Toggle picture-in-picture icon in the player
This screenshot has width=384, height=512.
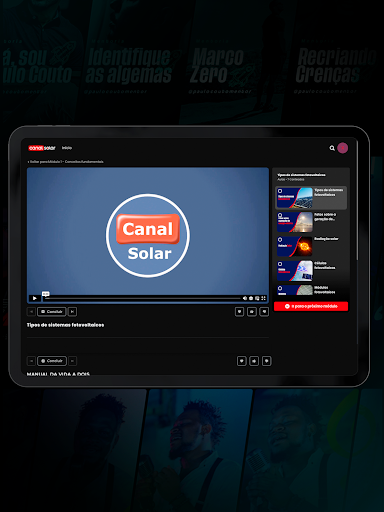pos(257,298)
